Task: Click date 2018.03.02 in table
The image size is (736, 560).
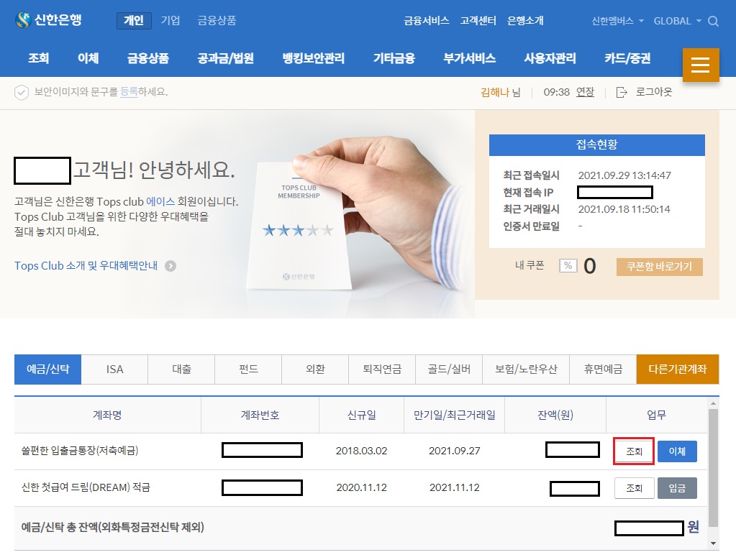Action: (x=361, y=451)
